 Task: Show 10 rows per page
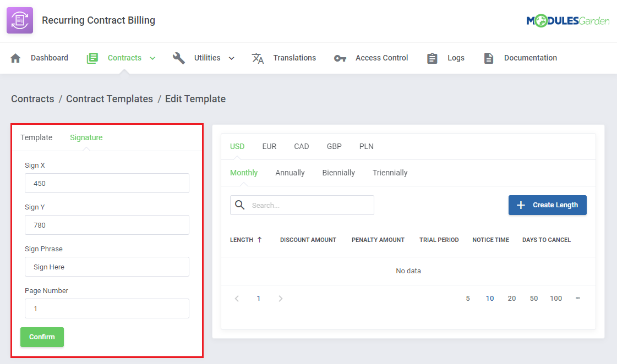tap(490, 299)
